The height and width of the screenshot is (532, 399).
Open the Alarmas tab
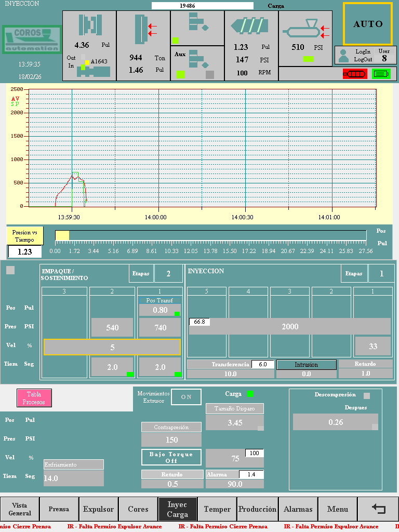[298, 509]
